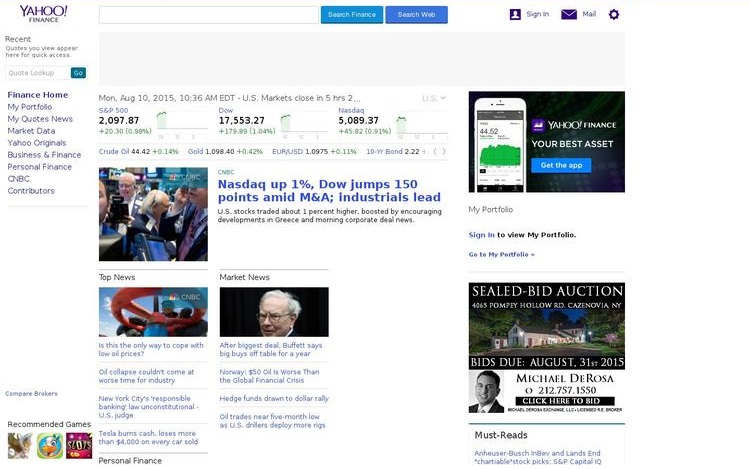Viewport: 750px width, 469px height.
Task: Click the Sign In profile icon
Action: point(515,14)
